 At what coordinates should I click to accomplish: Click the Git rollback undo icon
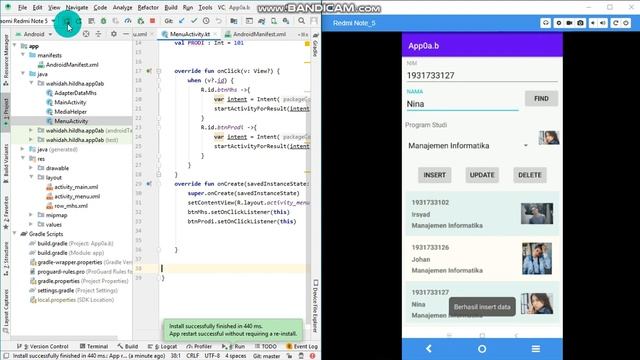click(x=219, y=21)
